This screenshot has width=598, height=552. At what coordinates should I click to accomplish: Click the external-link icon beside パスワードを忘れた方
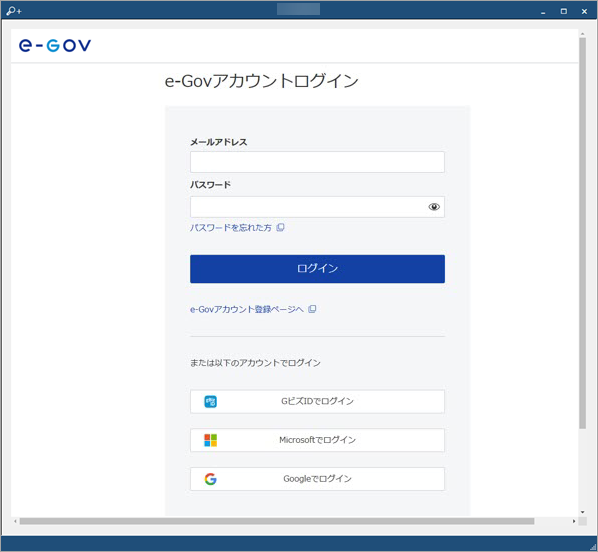pos(280,227)
